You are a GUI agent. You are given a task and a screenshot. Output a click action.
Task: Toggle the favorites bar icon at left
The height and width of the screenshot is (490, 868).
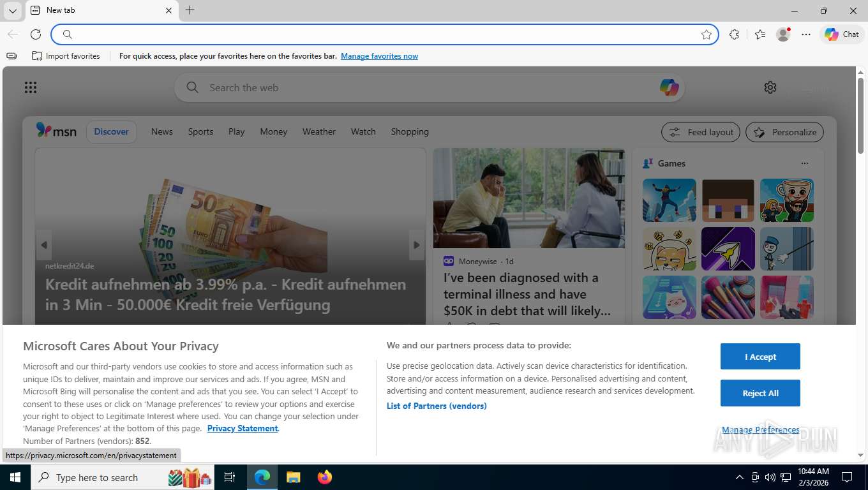point(11,56)
